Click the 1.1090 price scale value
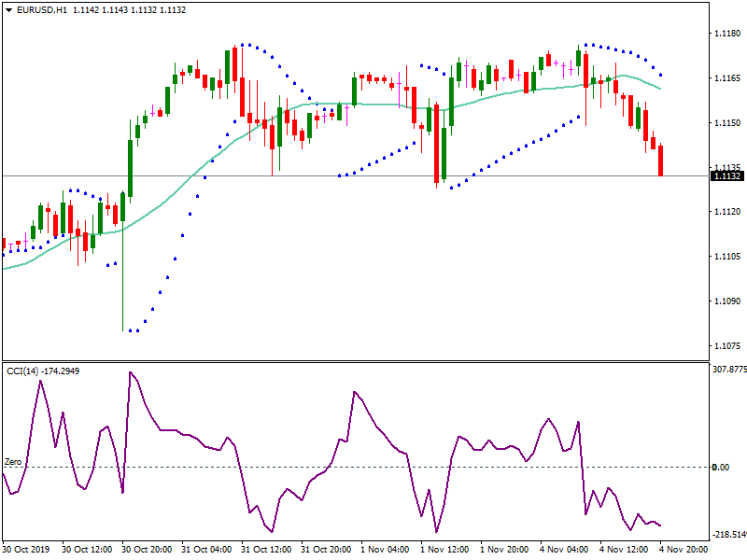 coord(727,301)
